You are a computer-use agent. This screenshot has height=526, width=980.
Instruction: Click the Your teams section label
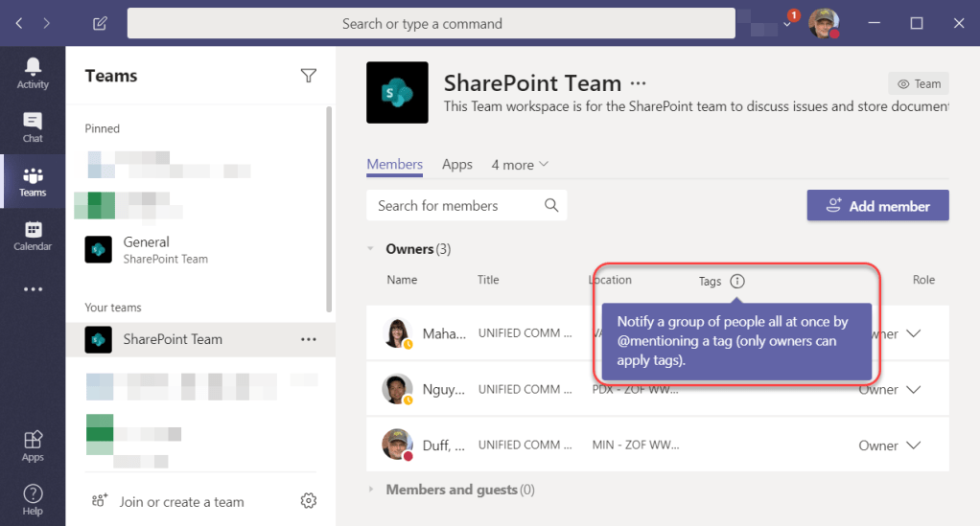pos(113,308)
